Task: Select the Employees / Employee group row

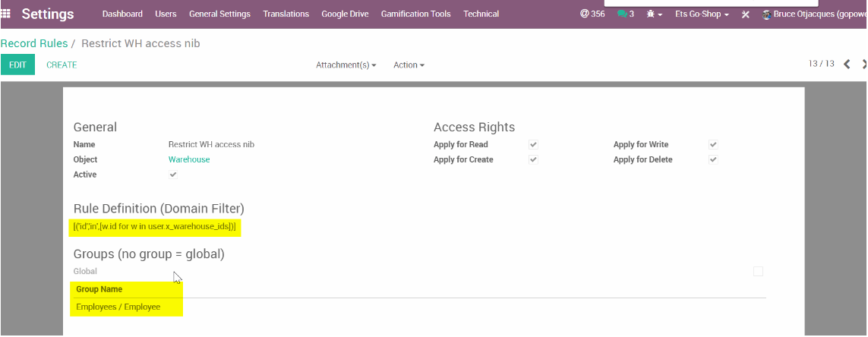Action: pos(118,307)
